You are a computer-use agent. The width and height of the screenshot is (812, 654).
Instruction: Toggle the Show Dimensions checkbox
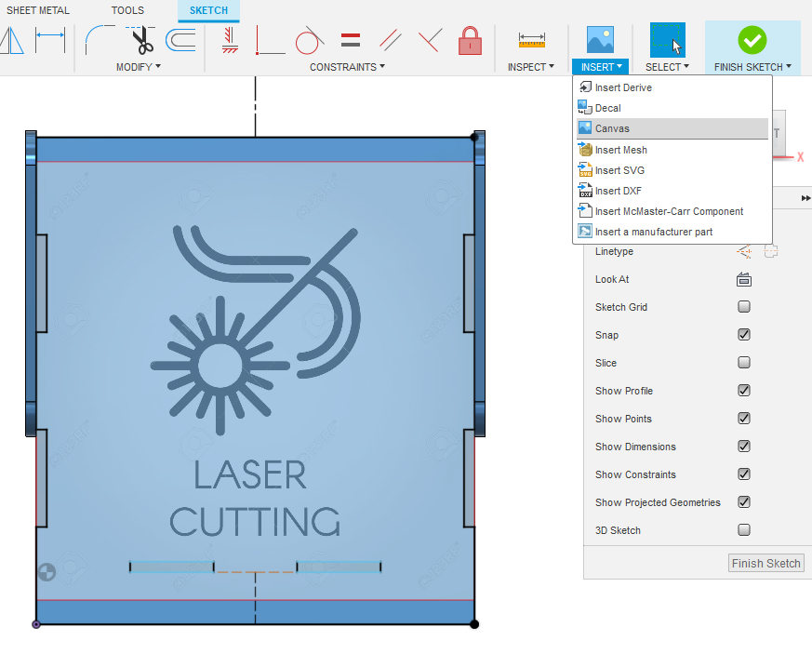click(744, 447)
